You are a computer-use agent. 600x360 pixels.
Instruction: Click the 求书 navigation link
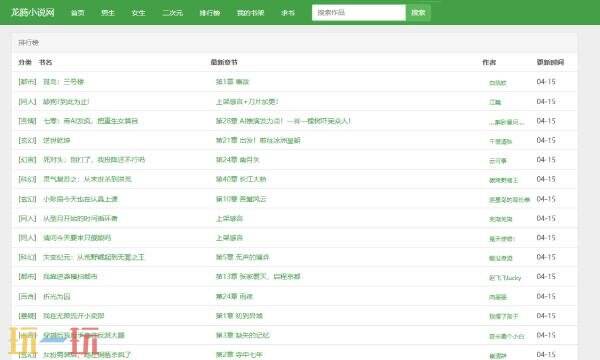[288, 13]
